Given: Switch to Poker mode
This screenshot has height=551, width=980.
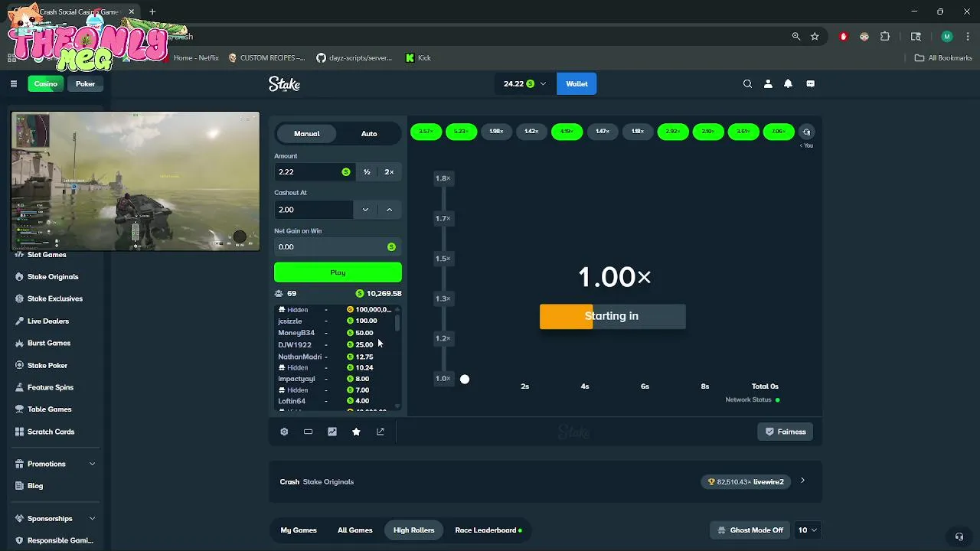Looking at the screenshot, I should [x=85, y=84].
